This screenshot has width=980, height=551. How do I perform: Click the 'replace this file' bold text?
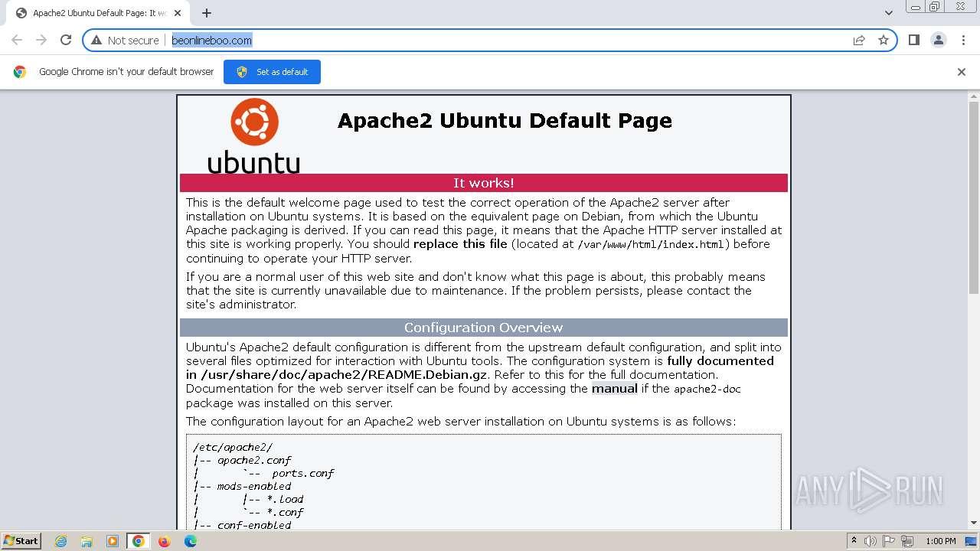click(x=460, y=244)
